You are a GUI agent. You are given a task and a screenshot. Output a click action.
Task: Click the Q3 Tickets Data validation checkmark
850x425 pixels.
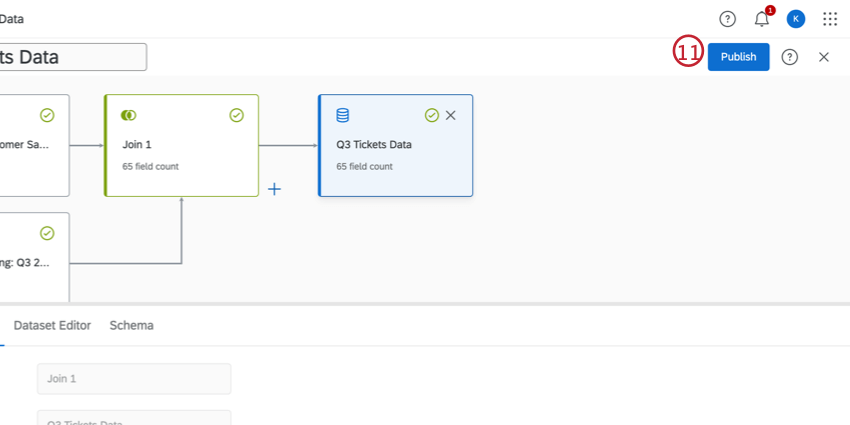click(432, 115)
